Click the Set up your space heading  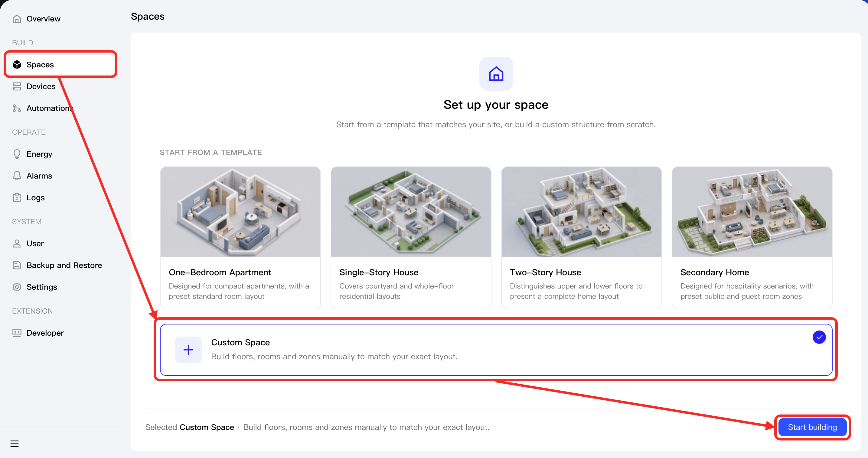[x=496, y=105]
